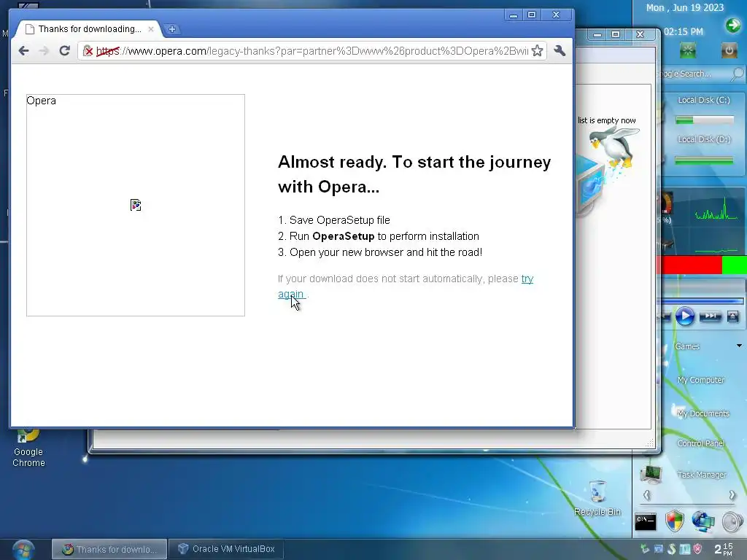Skip to next track in sidebar player
The width and height of the screenshot is (747, 560).
710,316
